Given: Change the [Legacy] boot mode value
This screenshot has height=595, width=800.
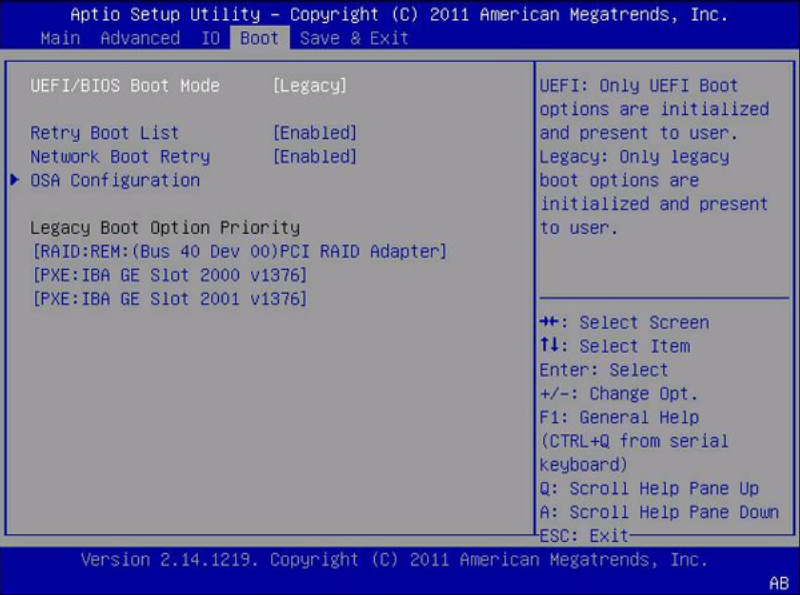Looking at the screenshot, I should (310, 85).
